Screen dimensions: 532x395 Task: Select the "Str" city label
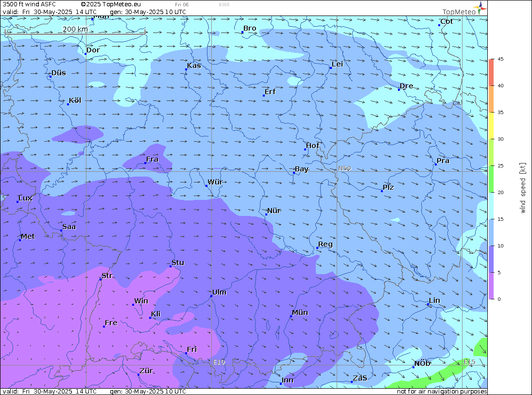(107, 276)
